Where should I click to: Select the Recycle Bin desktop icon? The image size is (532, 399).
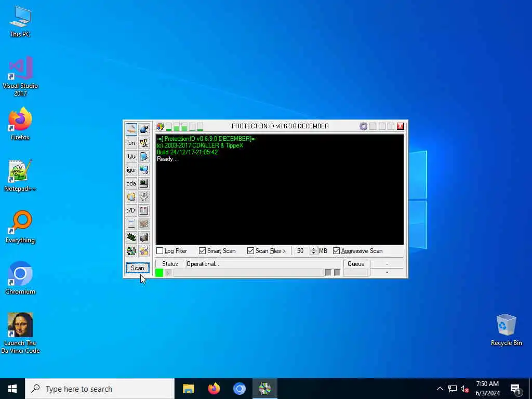[506, 330]
